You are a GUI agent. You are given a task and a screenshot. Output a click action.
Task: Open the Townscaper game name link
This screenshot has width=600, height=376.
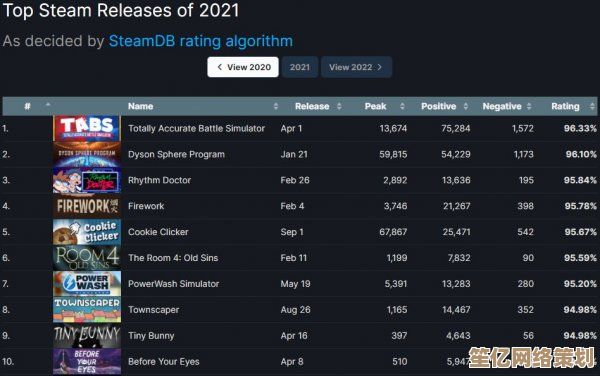click(153, 310)
